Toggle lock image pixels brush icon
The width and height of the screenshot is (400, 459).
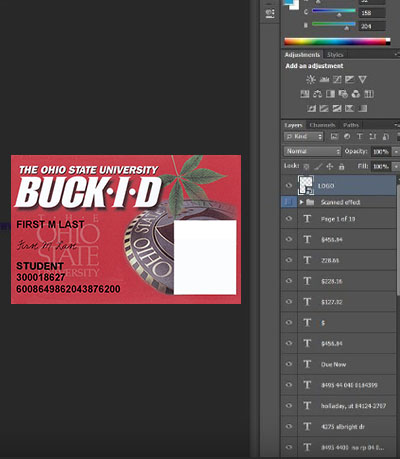[x=318, y=166]
